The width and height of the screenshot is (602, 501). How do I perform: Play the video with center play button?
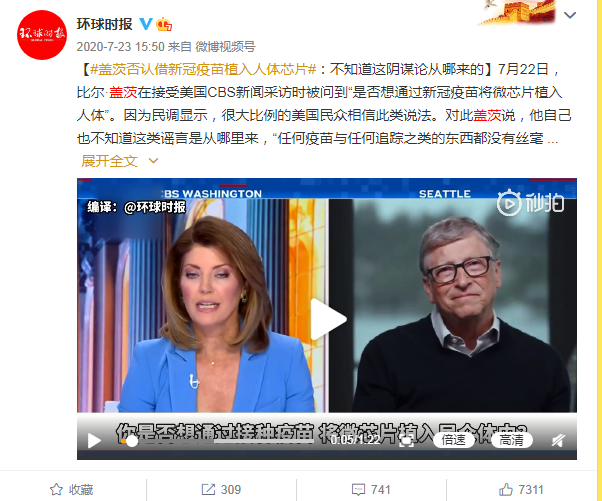(x=327, y=319)
